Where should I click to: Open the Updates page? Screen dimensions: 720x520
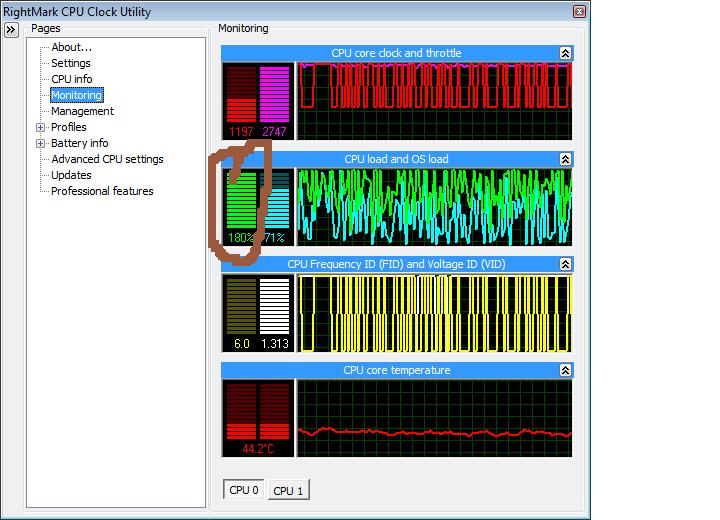tap(71, 175)
